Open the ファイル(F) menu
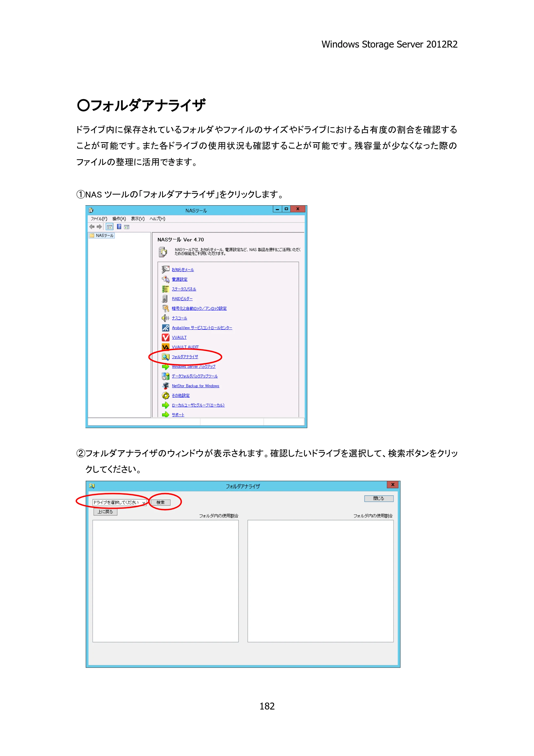Image resolution: width=534 pixels, height=756 pixels. tap(99, 219)
